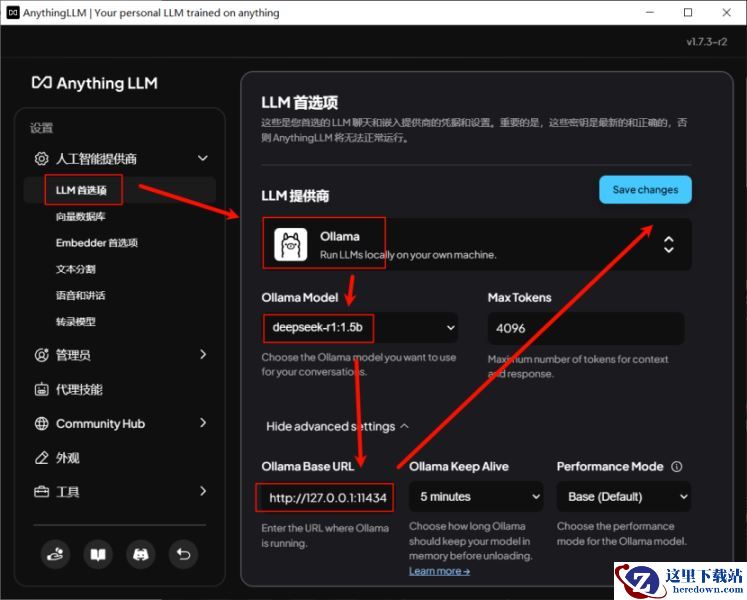The image size is (747, 600).
Task: Select 向量数据库 in the sidebar
Action: pos(81,216)
